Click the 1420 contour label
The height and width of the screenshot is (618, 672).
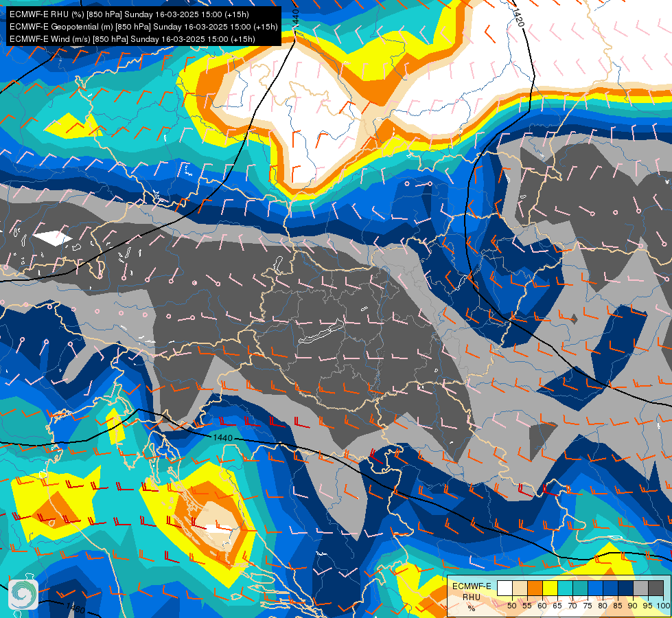point(518,18)
